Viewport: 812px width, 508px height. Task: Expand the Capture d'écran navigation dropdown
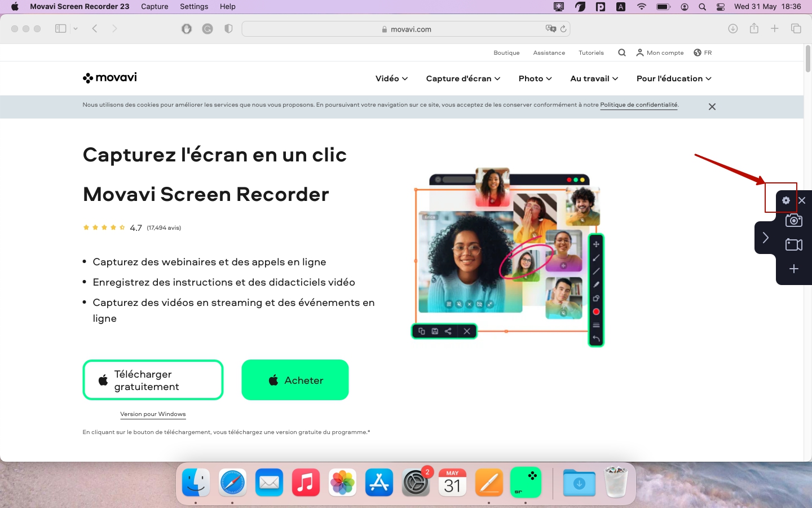click(463, 78)
